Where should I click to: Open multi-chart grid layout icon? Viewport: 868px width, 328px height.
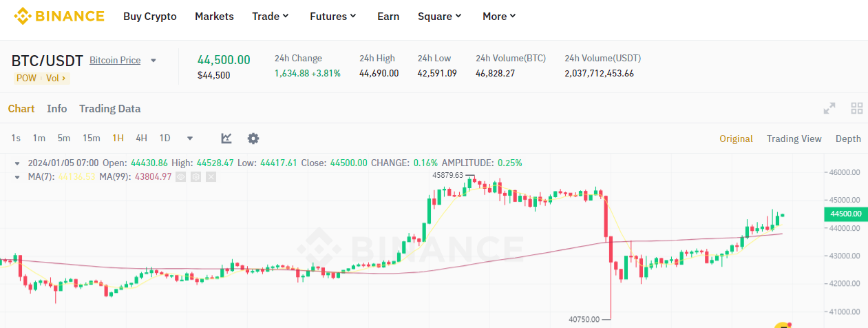coord(857,108)
